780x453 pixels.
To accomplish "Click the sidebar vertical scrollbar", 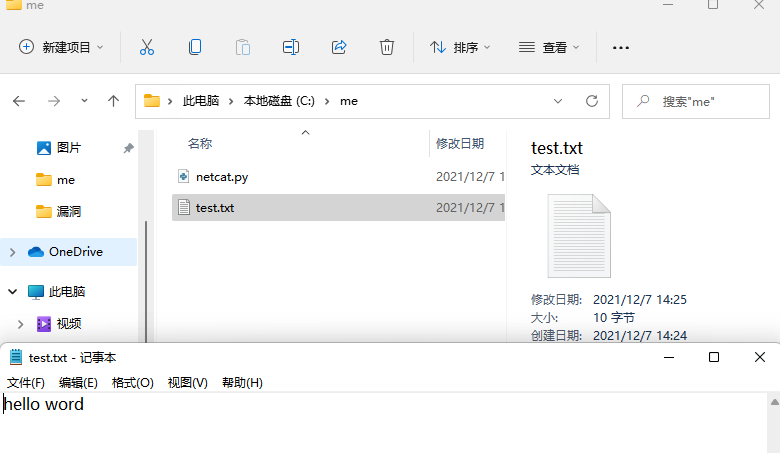I will coord(146,281).
